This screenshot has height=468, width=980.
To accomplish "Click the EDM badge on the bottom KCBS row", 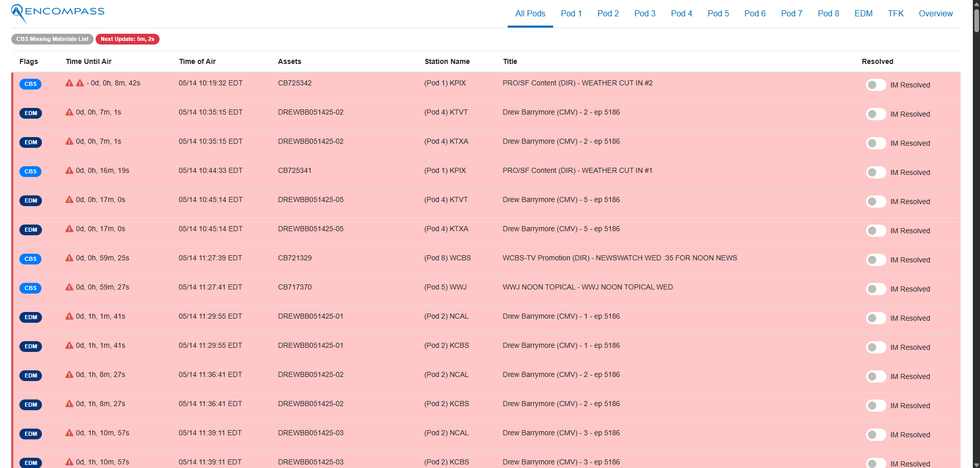I will [30, 462].
